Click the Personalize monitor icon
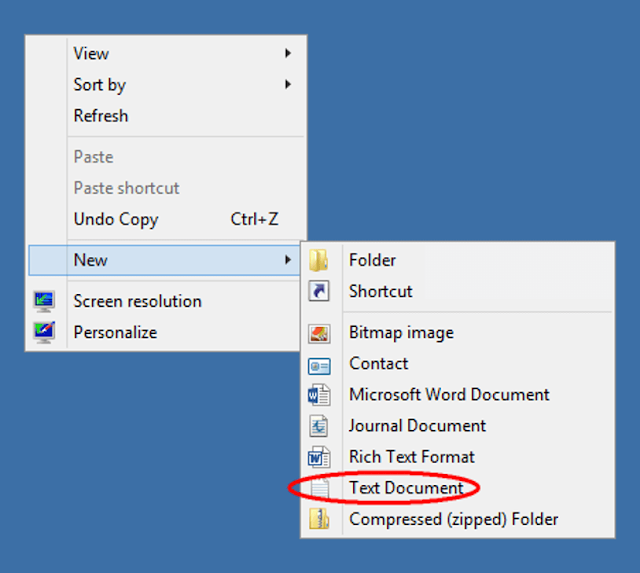Viewport: 640px width, 573px height. (44, 333)
